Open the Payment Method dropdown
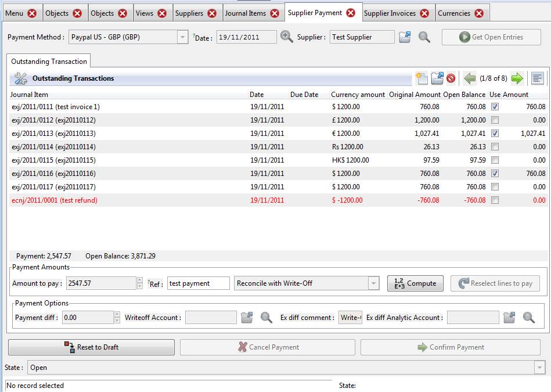This screenshot has width=551, height=392. click(183, 37)
